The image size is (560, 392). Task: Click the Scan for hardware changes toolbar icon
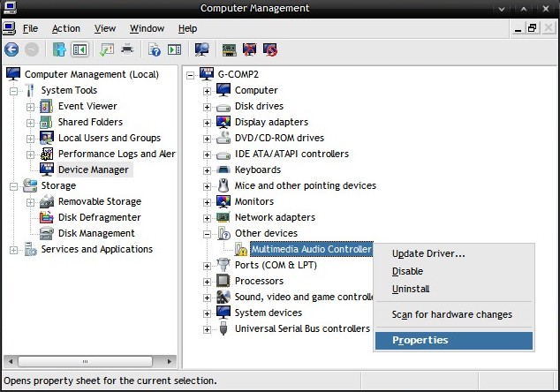coord(201,49)
